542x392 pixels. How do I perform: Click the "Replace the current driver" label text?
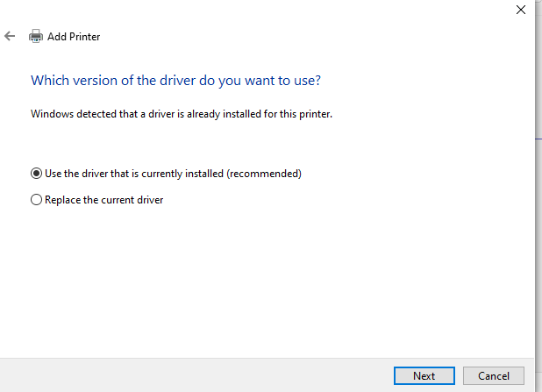tap(104, 200)
